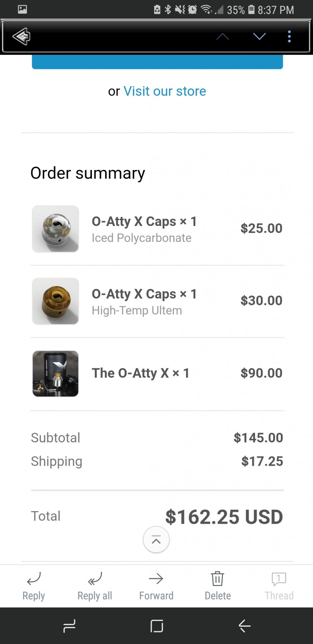Tap the image notification icon in status bar
Screen dimensions: 313x644
tap(22, 9)
